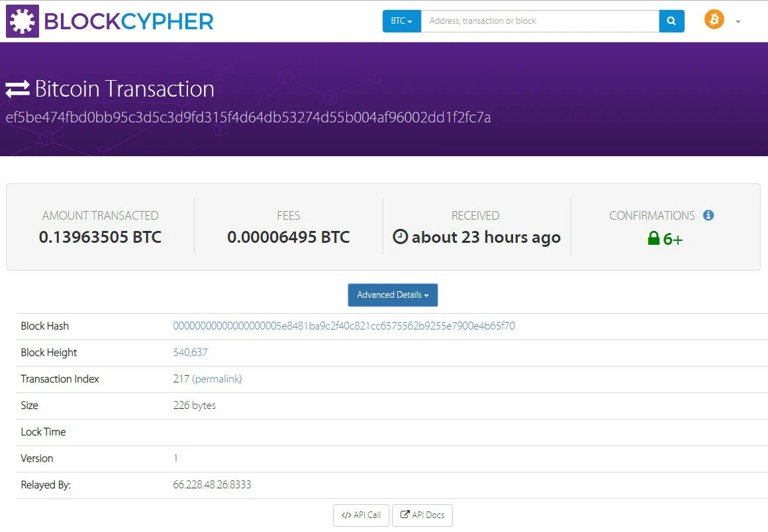This screenshot has height=532, width=768.
Task: Select the Relayed By IP 66.228.48.26:8333
Action: [x=212, y=484]
